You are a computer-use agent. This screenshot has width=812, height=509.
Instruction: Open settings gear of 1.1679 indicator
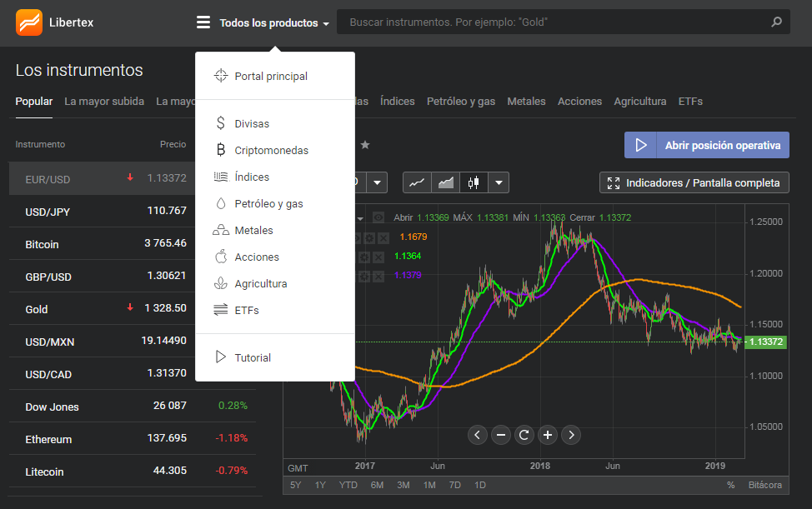(368, 238)
